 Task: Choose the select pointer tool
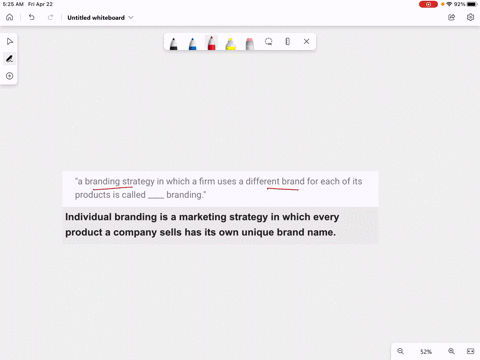coord(10,42)
